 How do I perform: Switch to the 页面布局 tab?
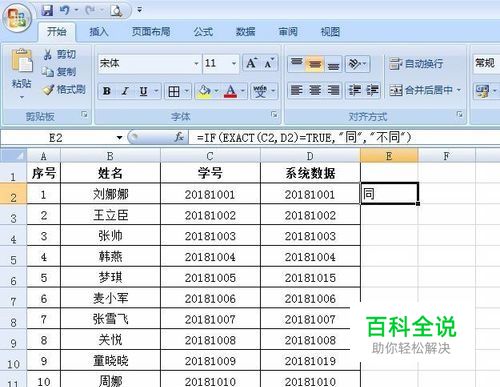tap(151, 32)
